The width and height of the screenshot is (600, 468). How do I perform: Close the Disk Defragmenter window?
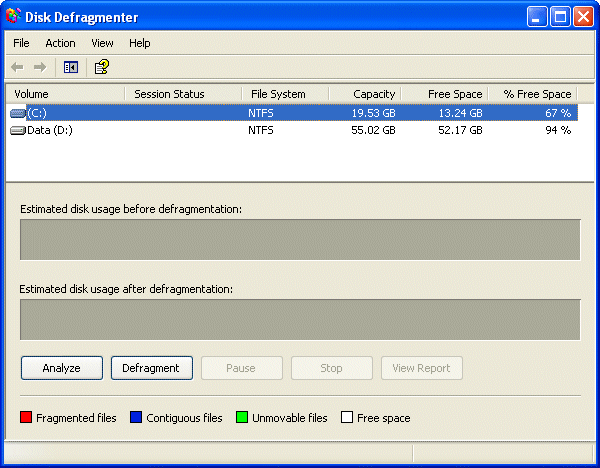pos(584,17)
